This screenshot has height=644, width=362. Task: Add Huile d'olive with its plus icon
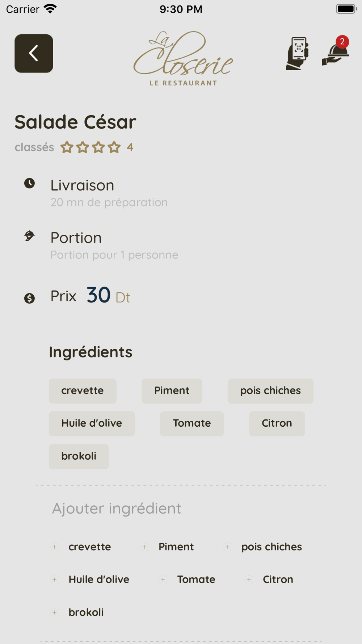[x=55, y=580]
